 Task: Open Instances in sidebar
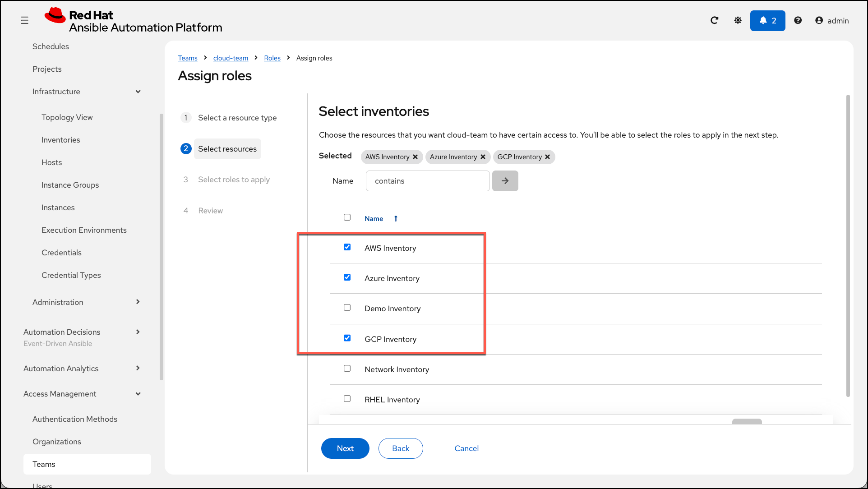pyautogui.click(x=58, y=208)
